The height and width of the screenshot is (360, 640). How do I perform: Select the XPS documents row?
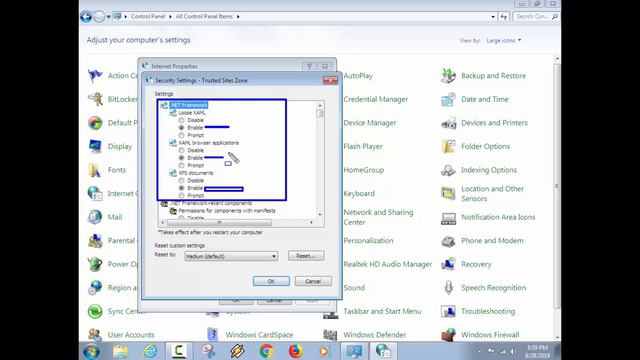point(196,173)
